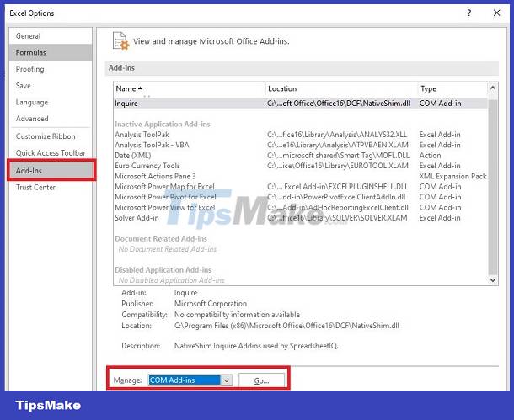The width and height of the screenshot is (514, 420).
Task: Sort by the Location column header
Action: click(341, 88)
